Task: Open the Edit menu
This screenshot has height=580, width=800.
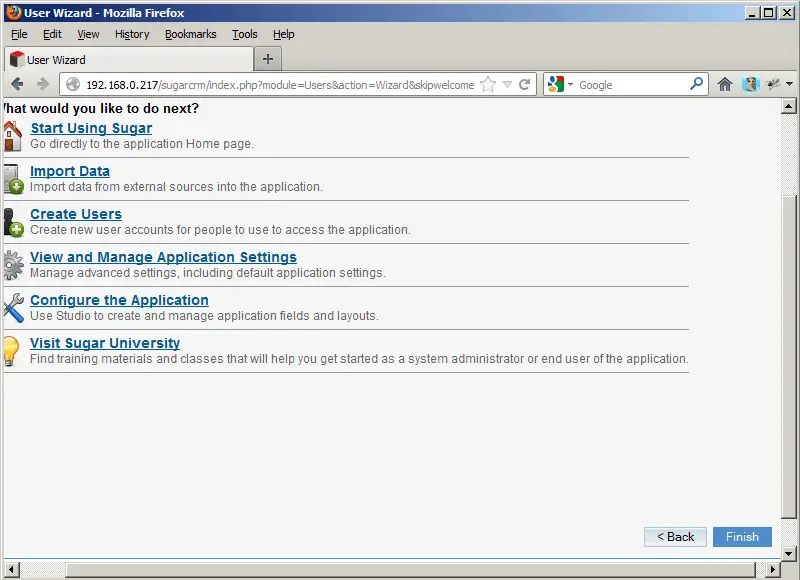Action: 52,34
